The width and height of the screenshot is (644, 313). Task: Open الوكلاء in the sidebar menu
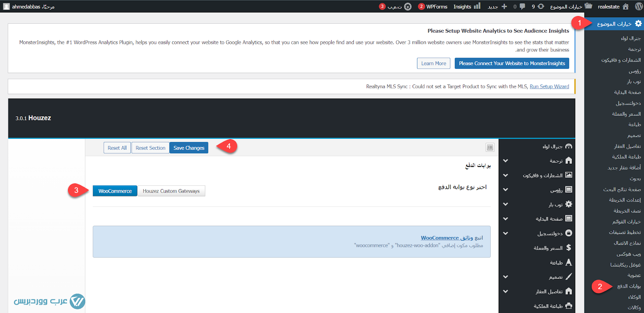click(x=634, y=297)
